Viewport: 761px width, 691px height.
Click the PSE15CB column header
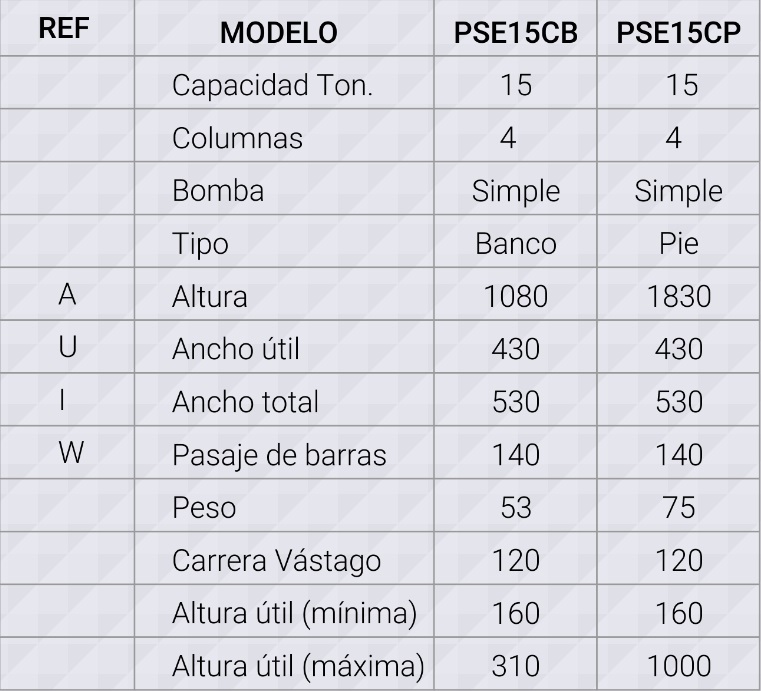pyautogui.click(x=515, y=33)
